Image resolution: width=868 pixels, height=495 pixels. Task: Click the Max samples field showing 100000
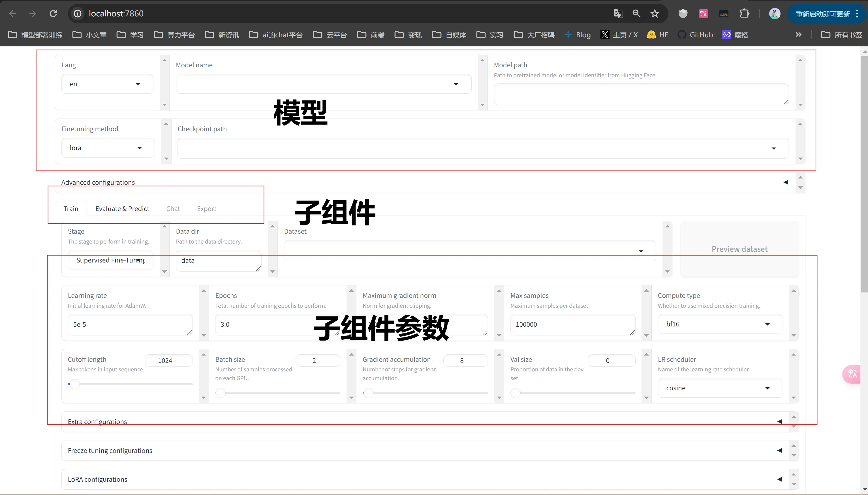[573, 325]
